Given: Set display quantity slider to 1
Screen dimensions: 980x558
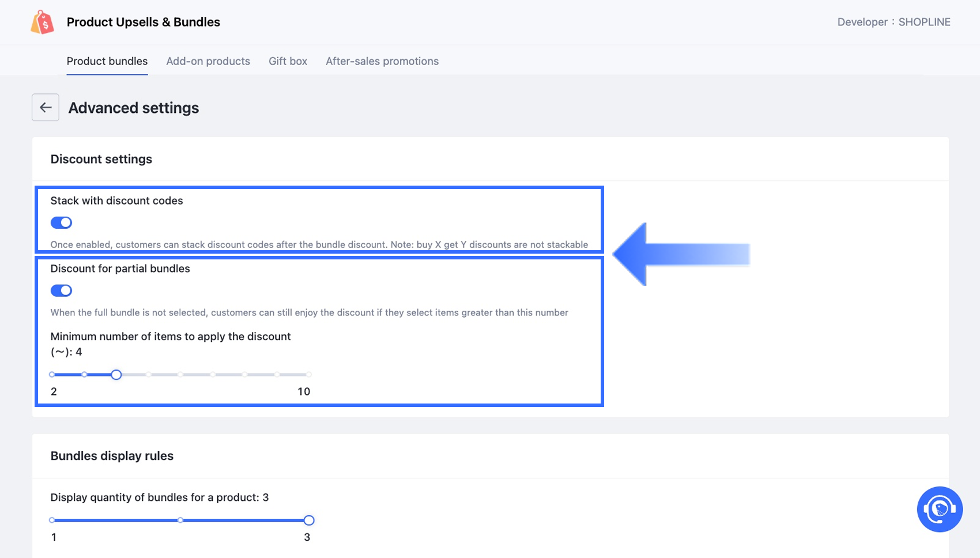Looking at the screenshot, I should 52,521.
